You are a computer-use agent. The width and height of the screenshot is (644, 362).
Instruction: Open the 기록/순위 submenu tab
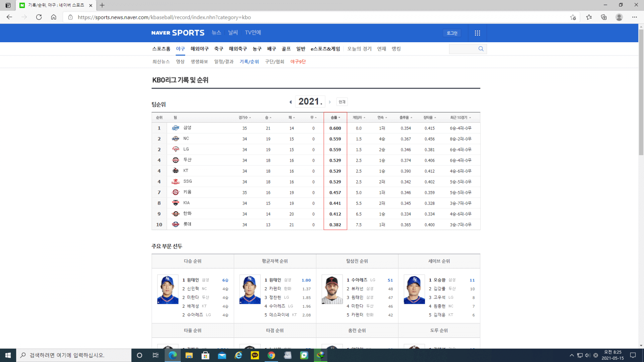249,62
